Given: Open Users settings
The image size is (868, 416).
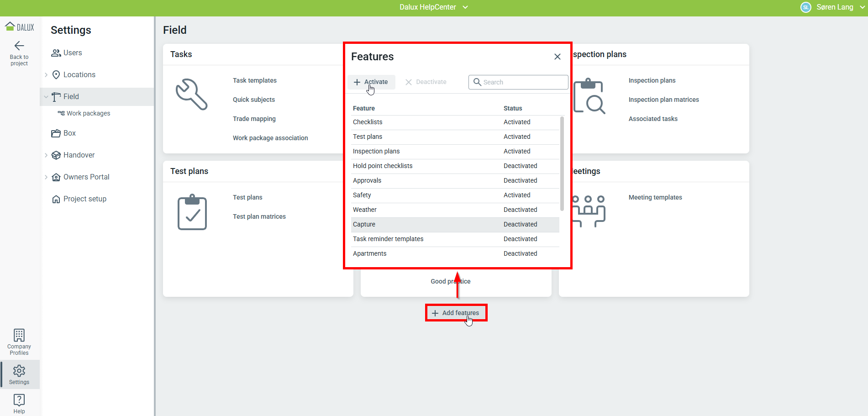Looking at the screenshot, I should (73, 53).
